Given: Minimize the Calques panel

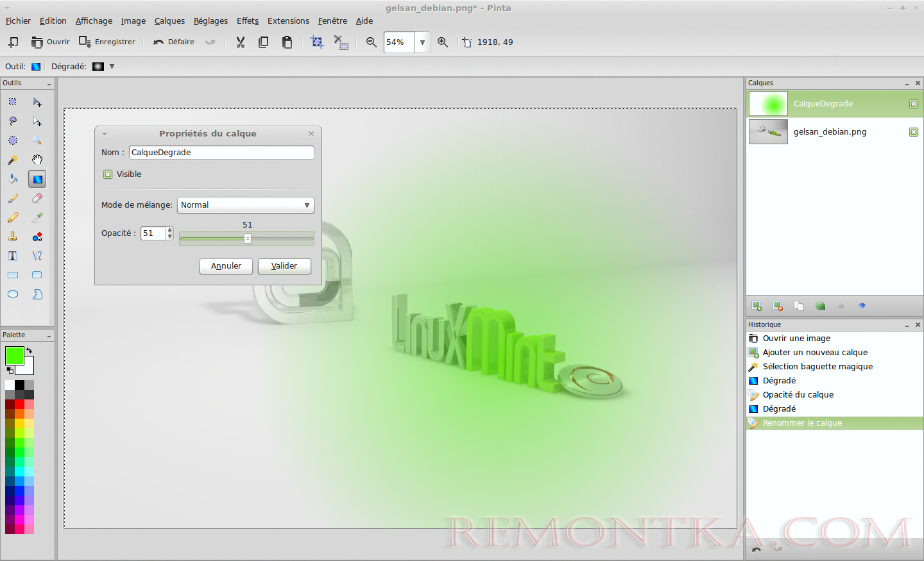Looking at the screenshot, I should point(907,83).
